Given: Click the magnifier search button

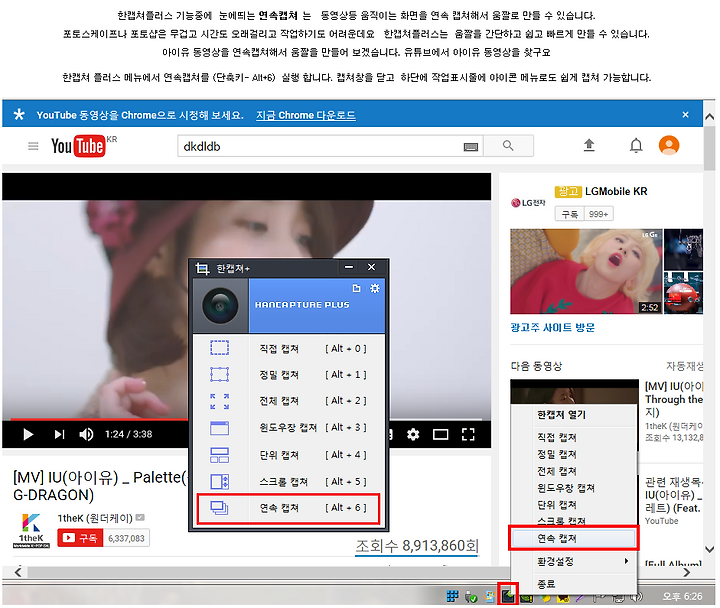Looking at the screenshot, I should click(508, 146).
